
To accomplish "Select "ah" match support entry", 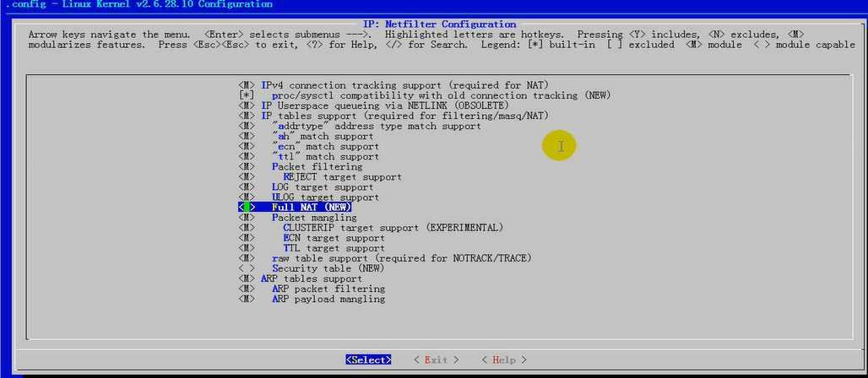I will (323, 136).
